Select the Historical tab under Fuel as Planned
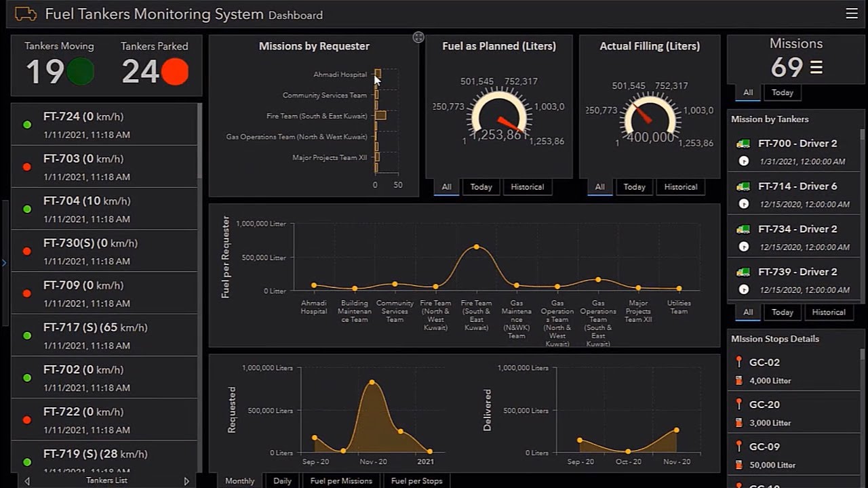868x488 pixels. pyautogui.click(x=528, y=187)
